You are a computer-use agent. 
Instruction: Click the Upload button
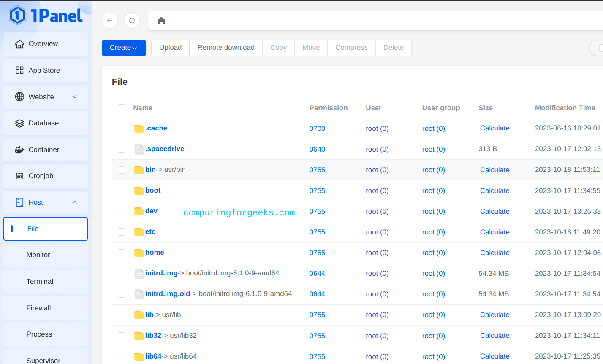[170, 48]
